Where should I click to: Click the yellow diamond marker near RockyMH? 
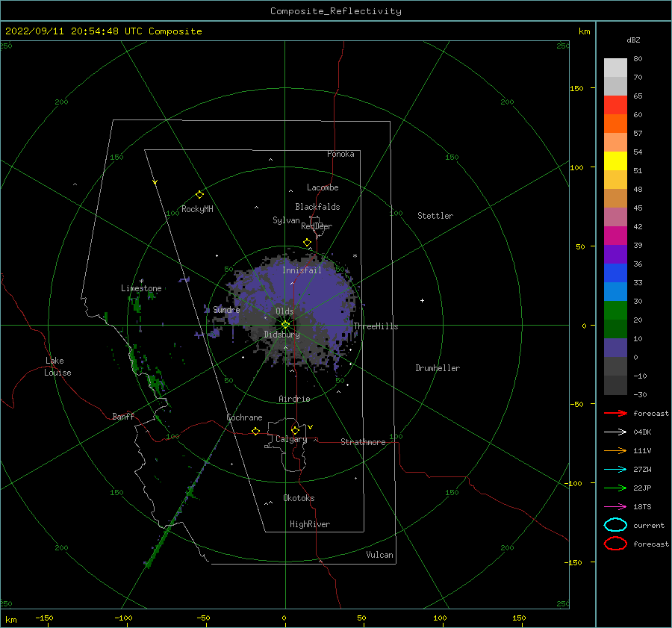(x=199, y=195)
